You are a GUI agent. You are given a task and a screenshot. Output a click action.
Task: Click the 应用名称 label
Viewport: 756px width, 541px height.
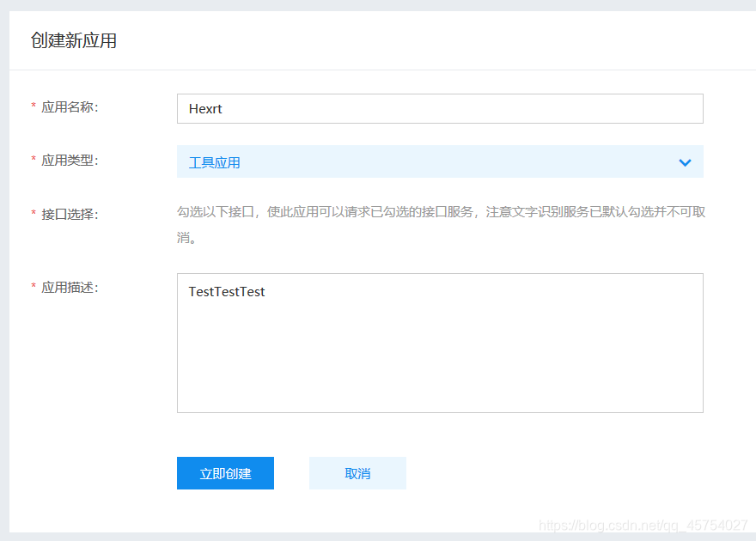click(x=70, y=107)
